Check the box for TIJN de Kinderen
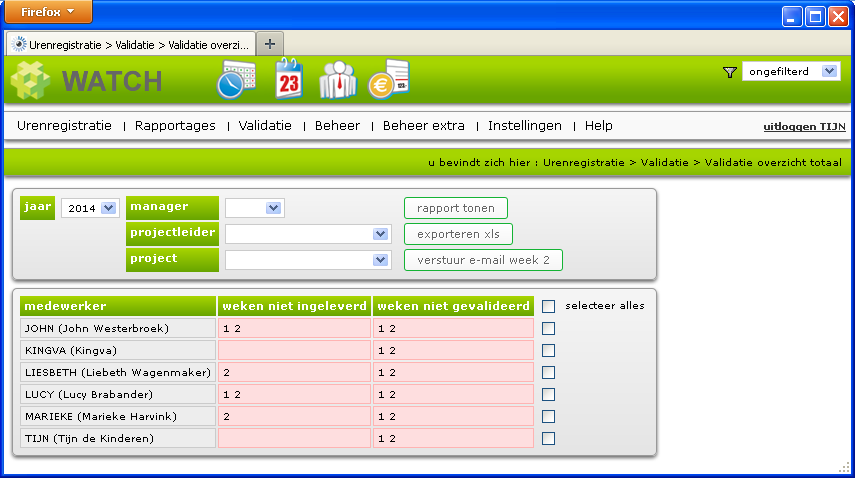This screenshot has width=855, height=478. coord(549,439)
